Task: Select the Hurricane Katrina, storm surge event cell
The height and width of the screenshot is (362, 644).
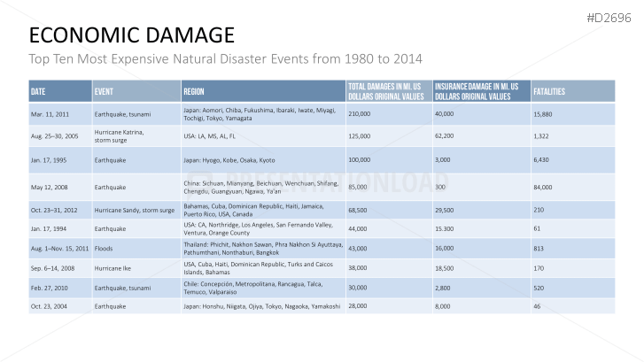Action: tap(120, 135)
